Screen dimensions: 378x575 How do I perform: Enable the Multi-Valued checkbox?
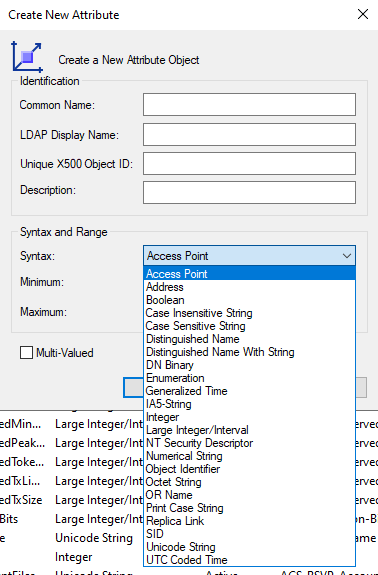[26, 353]
